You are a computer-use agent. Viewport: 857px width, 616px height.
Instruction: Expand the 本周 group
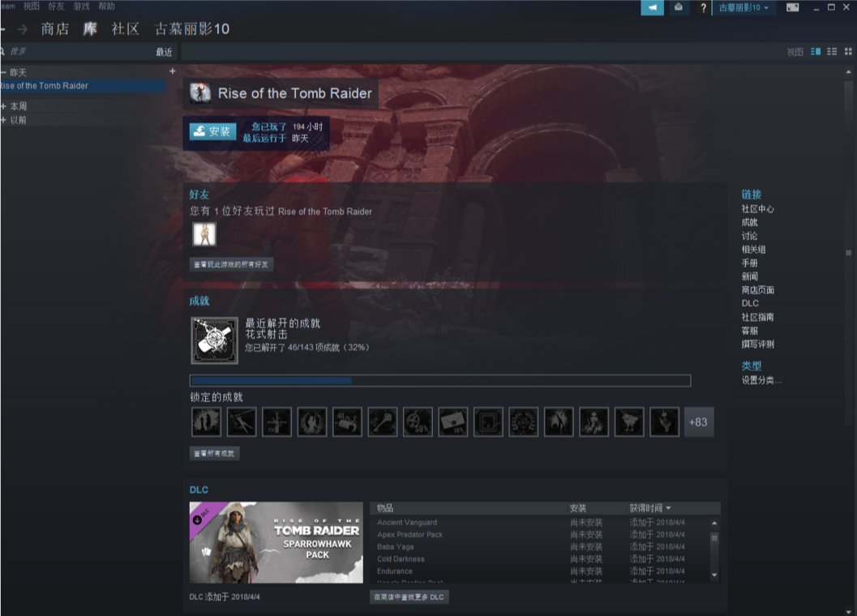pyautogui.click(x=4, y=106)
